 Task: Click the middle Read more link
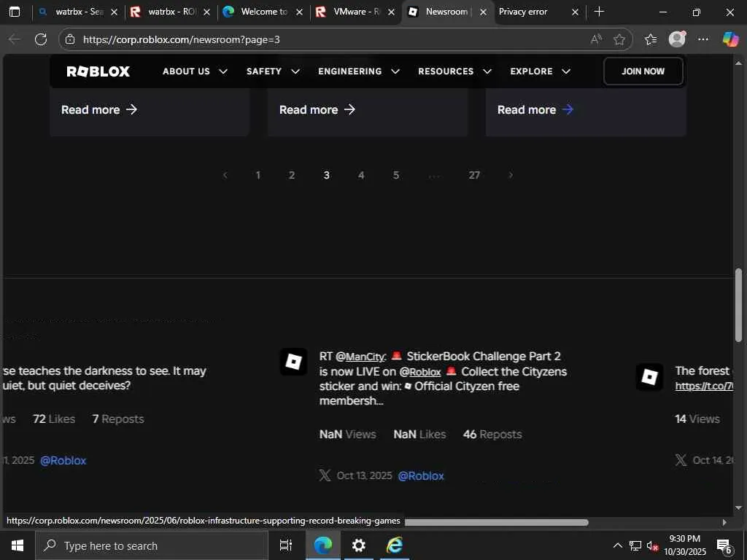317,110
